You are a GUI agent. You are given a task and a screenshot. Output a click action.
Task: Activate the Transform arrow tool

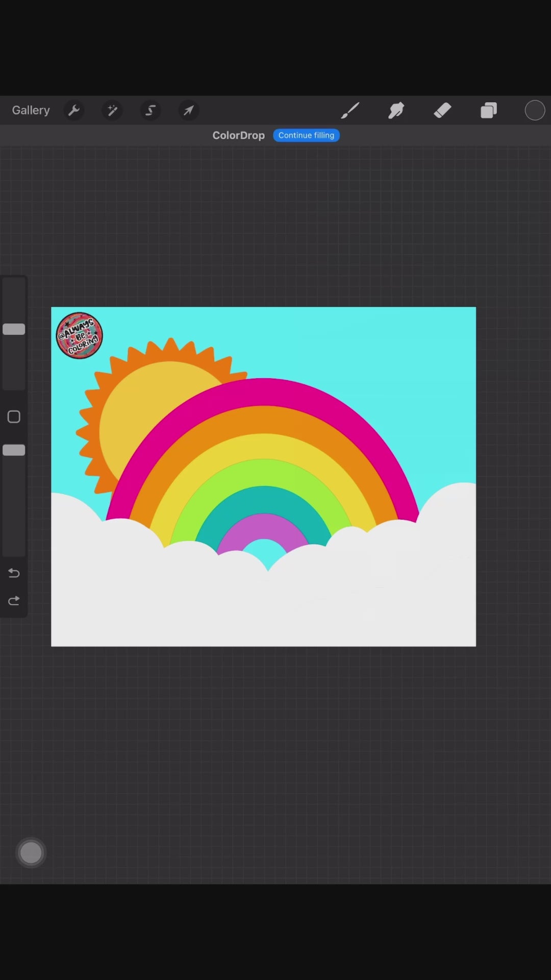pos(189,110)
